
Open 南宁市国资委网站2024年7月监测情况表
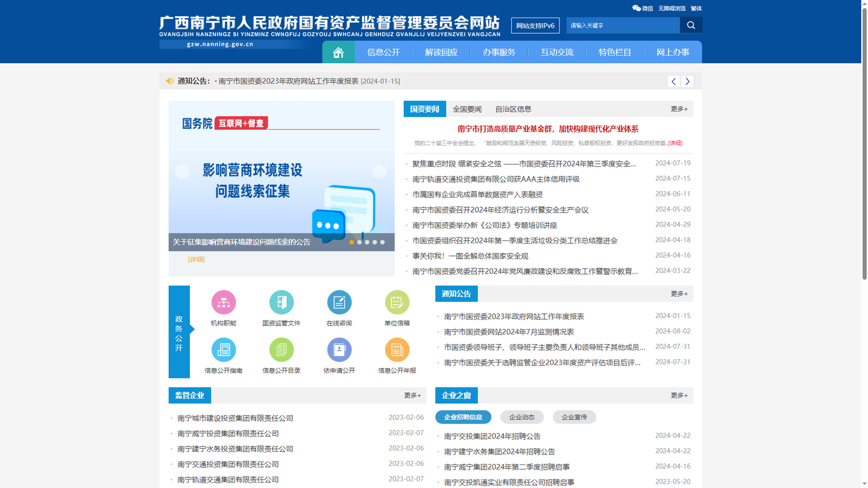click(509, 332)
